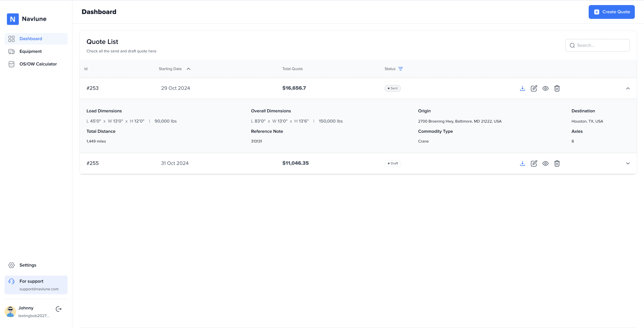Viewport: 644px width, 328px height.
Task: Click the Total Quote column header
Action: tap(292, 69)
